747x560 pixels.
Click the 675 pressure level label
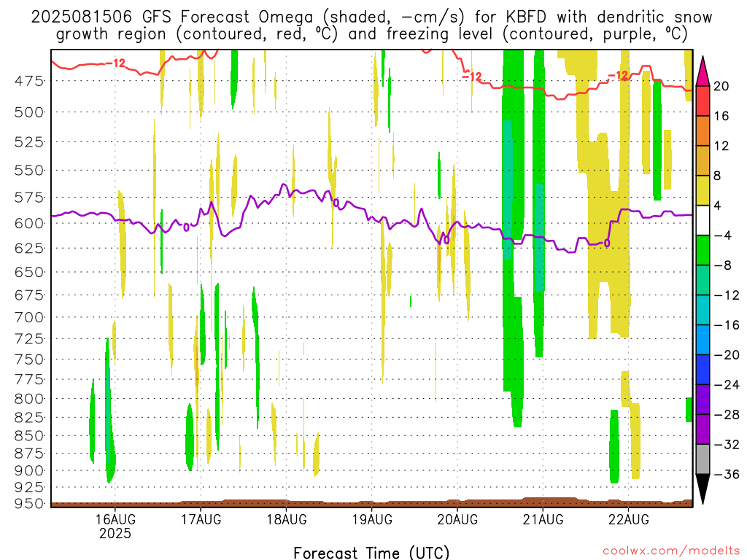(x=29, y=295)
